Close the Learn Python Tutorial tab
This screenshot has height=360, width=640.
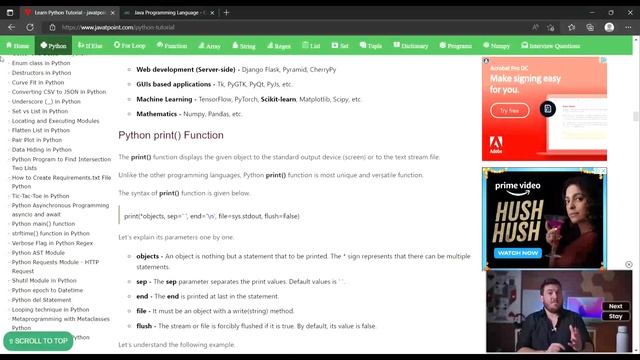(x=113, y=13)
